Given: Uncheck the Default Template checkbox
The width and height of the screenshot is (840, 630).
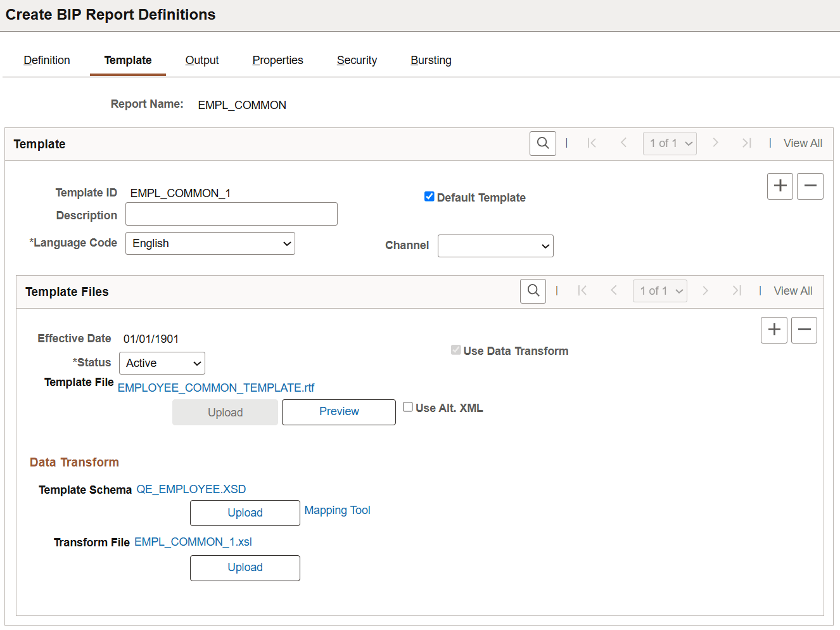Looking at the screenshot, I should point(430,196).
